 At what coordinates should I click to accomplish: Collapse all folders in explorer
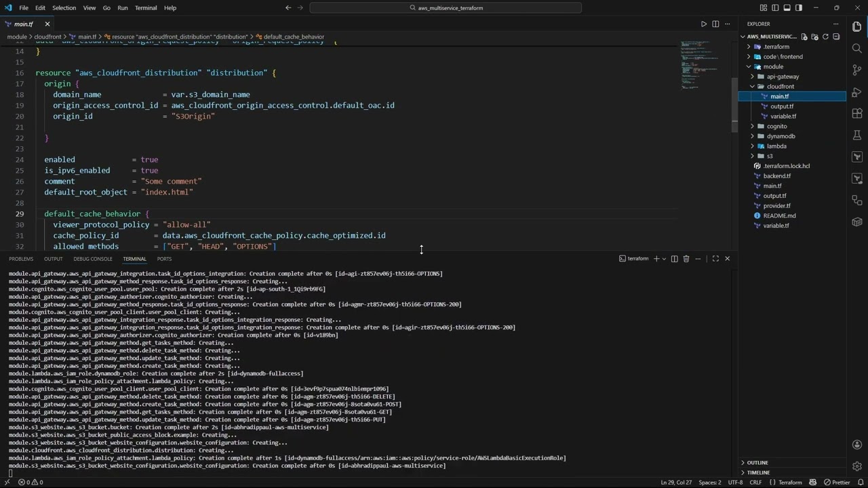tap(836, 37)
